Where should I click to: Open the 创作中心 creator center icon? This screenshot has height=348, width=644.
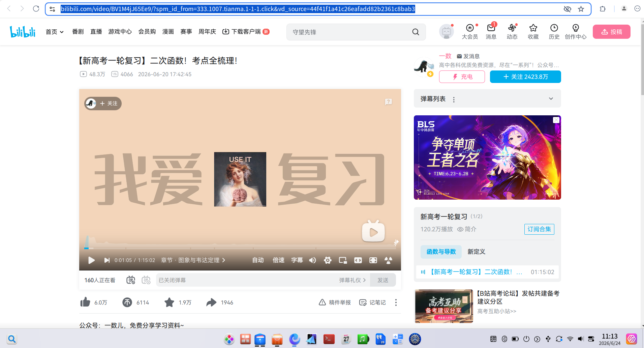click(x=576, y=31)
